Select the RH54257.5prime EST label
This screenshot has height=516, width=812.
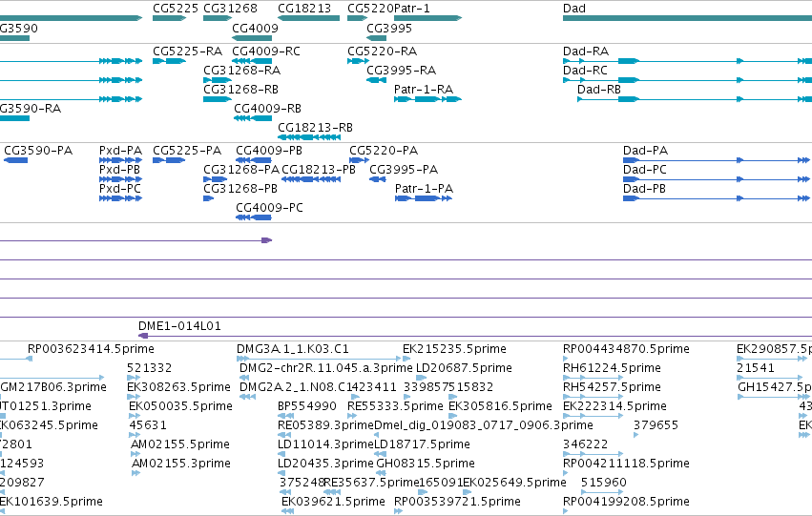click(612, 387)
